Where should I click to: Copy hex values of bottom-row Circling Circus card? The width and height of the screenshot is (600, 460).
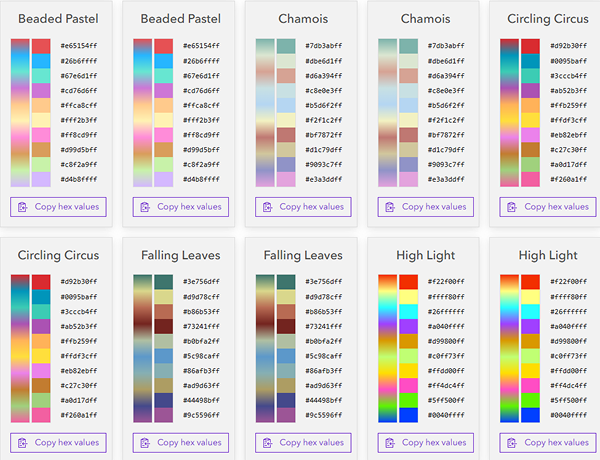tap(58, 443)
